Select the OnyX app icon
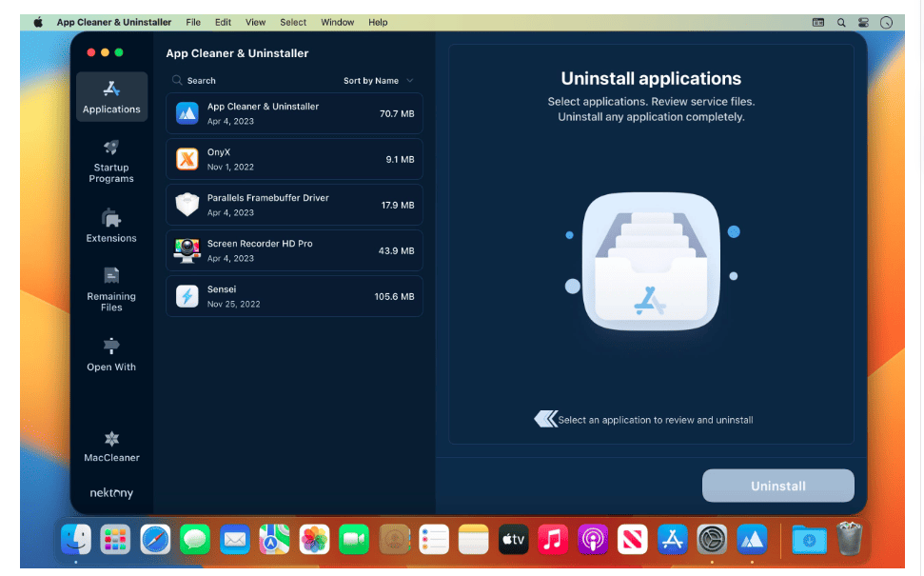 point(187,159)
